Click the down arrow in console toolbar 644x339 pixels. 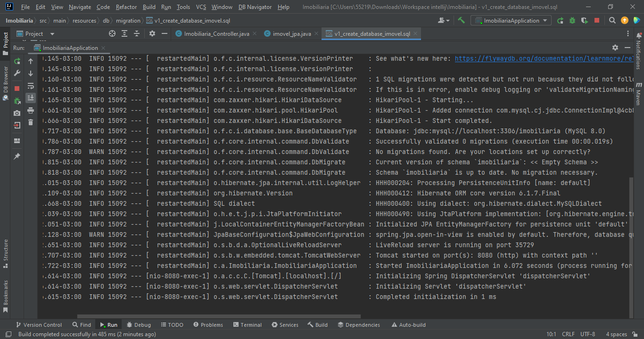click(31, 73)
